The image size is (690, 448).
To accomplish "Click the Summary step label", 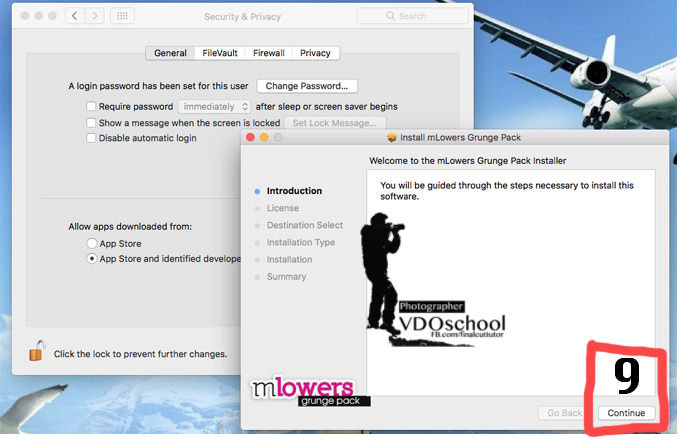I will click(286, 277).
